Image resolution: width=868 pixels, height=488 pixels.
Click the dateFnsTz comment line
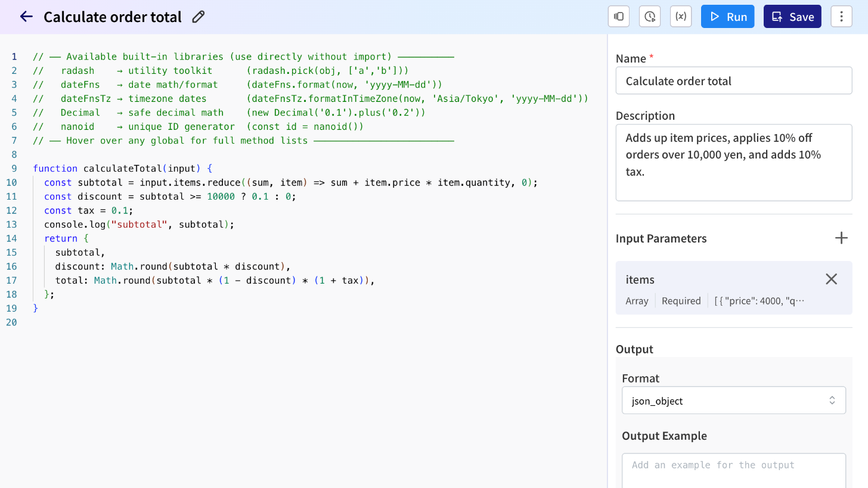click(x=311, y=98)
